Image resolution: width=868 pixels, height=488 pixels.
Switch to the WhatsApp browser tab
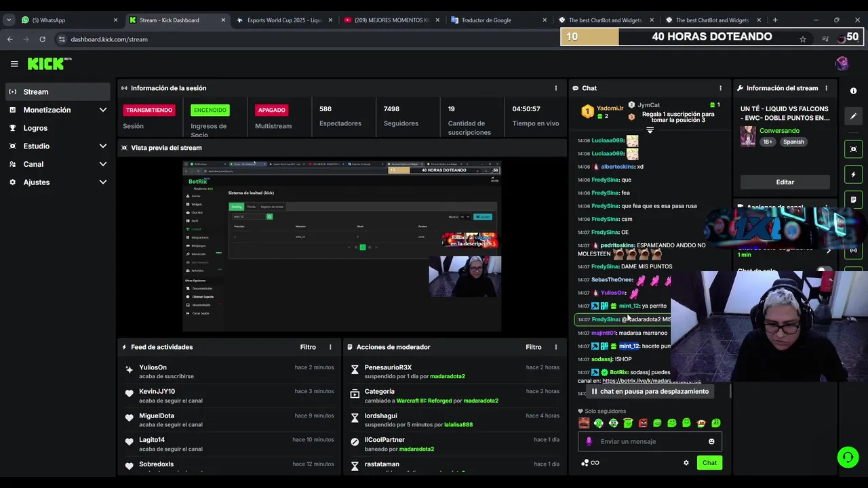click(69, 20)
